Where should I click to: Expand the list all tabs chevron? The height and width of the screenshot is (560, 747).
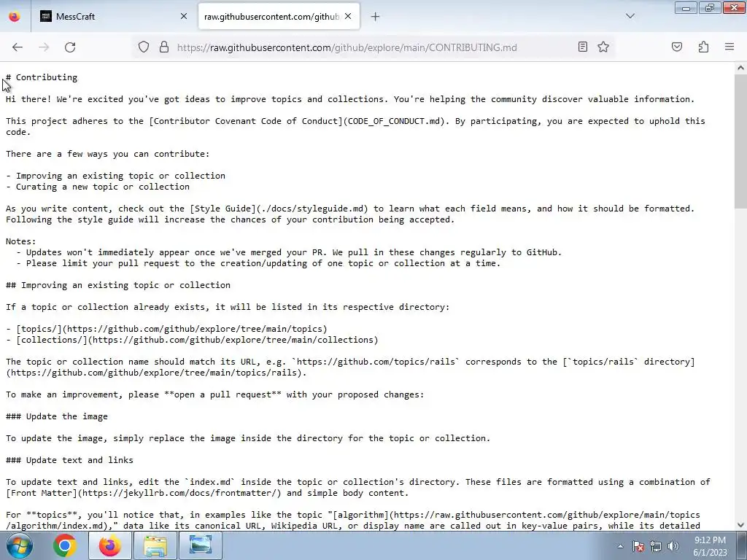(x=630, y=16)
